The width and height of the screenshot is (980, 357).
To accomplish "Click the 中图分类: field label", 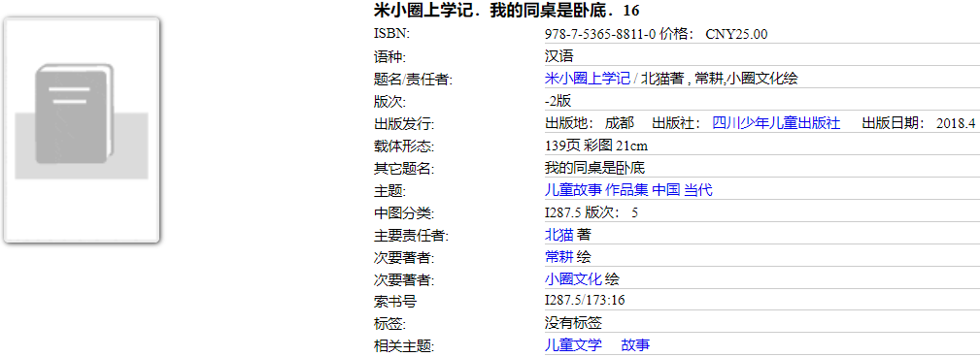I will coord(404,212).
